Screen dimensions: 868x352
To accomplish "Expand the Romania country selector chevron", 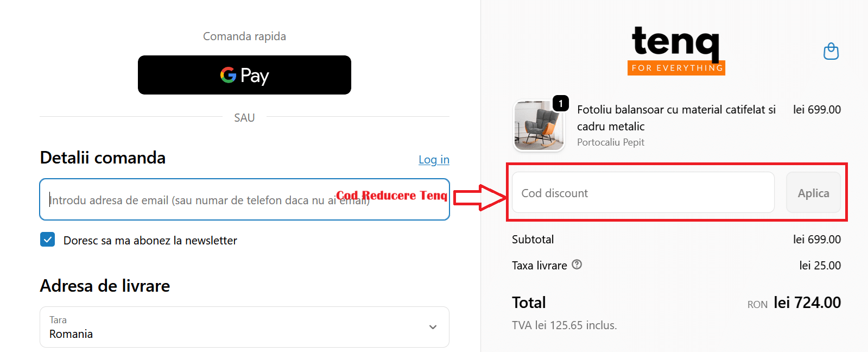I will coord(433,327).
